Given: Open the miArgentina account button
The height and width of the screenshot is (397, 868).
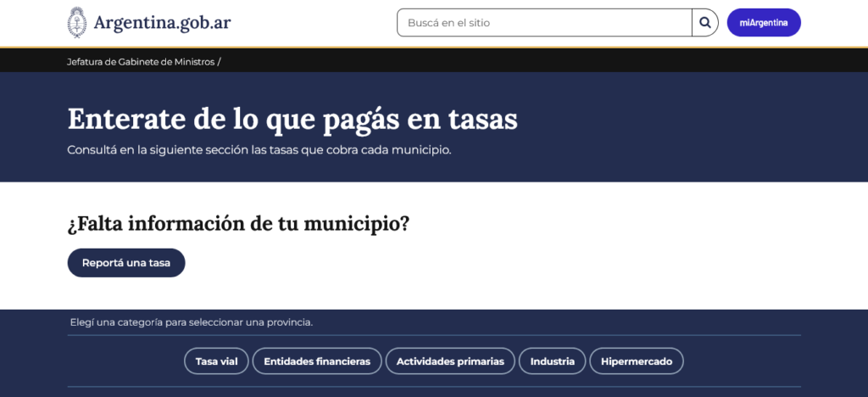Looking at the screenshot, I should click(763, 23).
